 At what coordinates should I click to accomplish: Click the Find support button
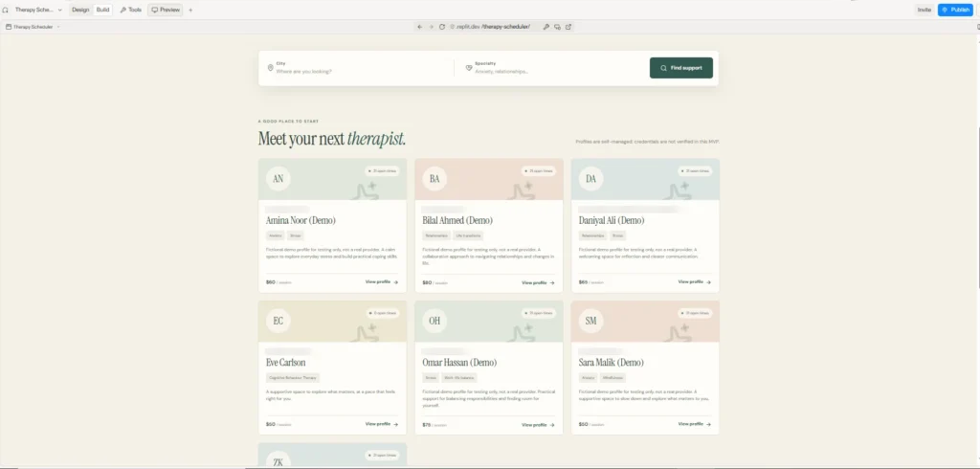tap(681, 68)
